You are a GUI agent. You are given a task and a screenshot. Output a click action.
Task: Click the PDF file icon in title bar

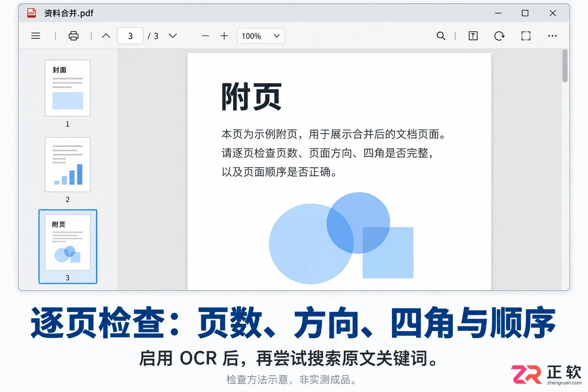click(31, 13)
